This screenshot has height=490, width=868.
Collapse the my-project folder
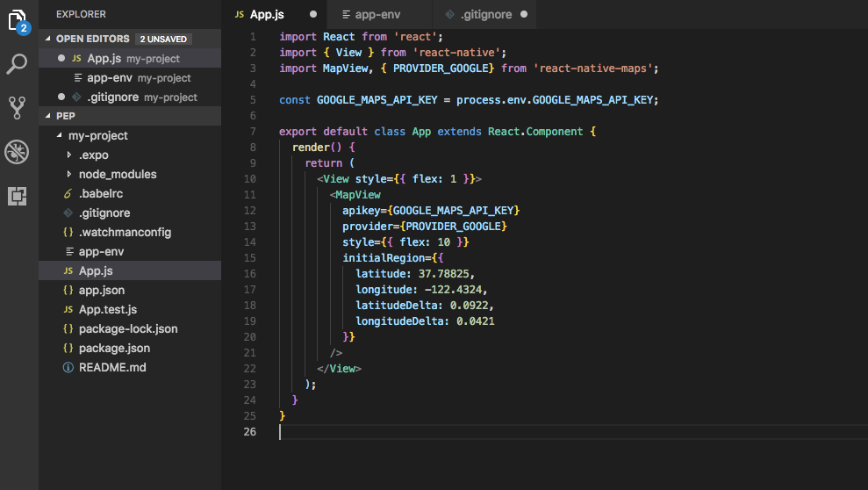[59, 135]
